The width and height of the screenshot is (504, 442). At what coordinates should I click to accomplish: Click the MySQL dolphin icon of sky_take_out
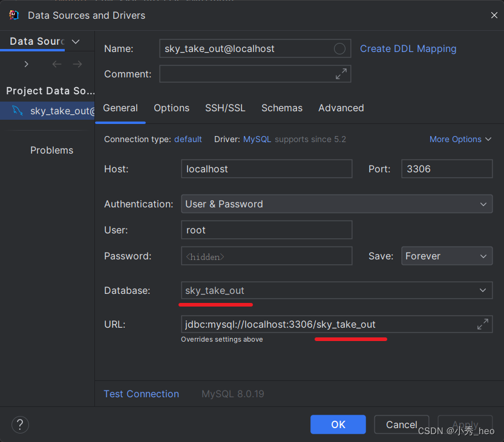point(18,111)
